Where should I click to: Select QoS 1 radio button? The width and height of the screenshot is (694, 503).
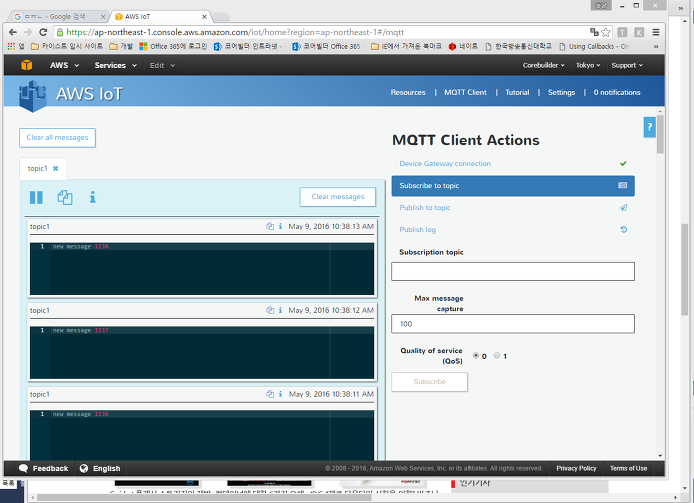click(497, 355)
